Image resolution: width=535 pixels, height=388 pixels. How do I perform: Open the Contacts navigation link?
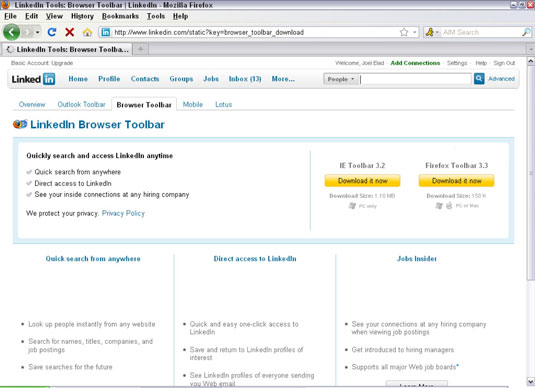145,79
